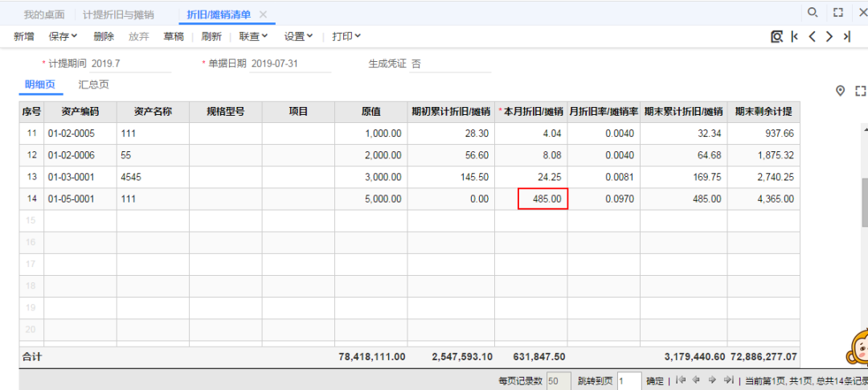The image size is (868, 390).
Task: Close the 折旧/摊销清单 tab
Action: point(263,14)
